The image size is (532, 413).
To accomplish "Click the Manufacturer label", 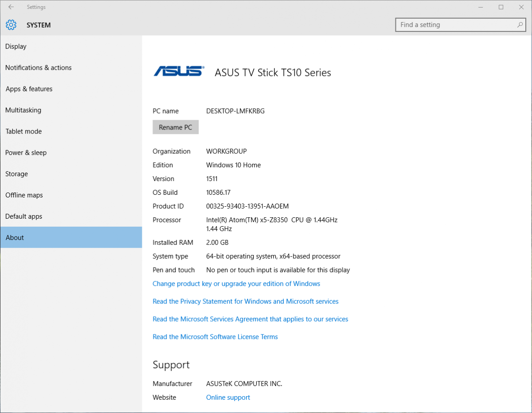I will [172, 384].
